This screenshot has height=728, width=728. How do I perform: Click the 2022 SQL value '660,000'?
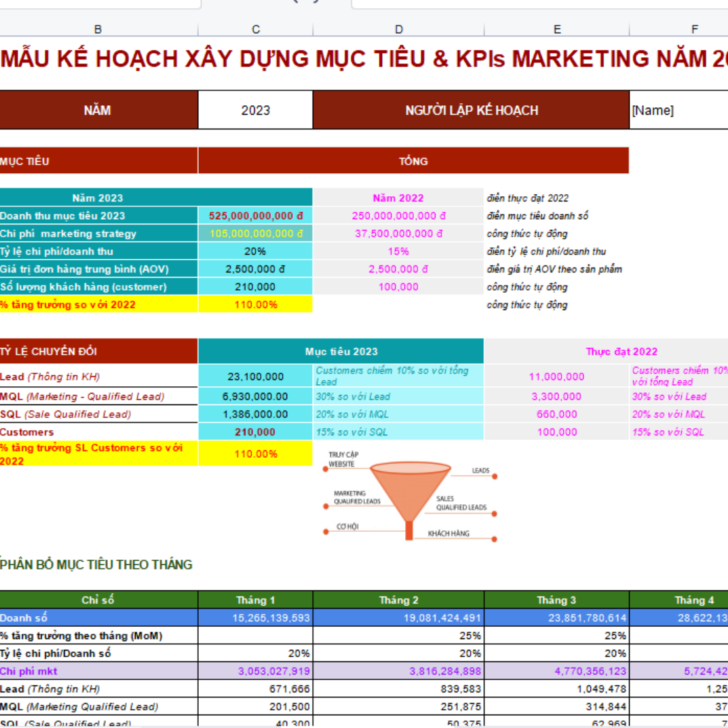[556, 414]
